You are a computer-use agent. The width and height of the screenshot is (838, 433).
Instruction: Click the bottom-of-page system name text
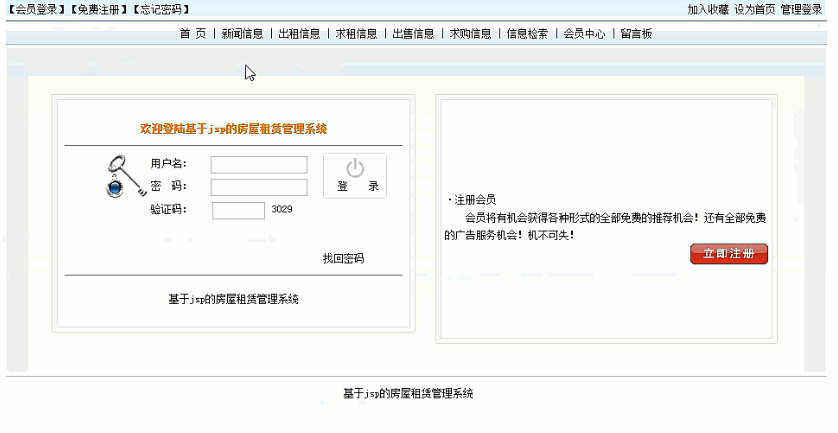[x=408, y=394]
